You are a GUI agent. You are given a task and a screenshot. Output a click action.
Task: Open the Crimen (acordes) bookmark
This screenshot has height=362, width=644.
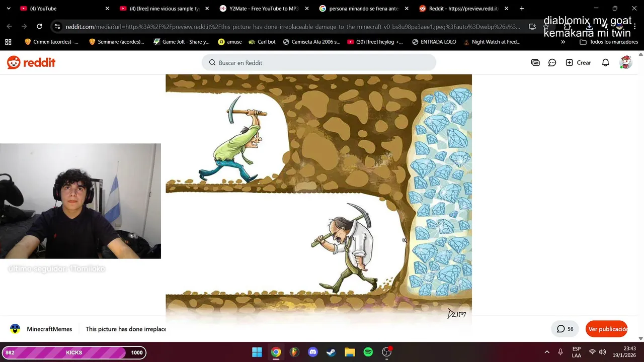pos(51,42)
